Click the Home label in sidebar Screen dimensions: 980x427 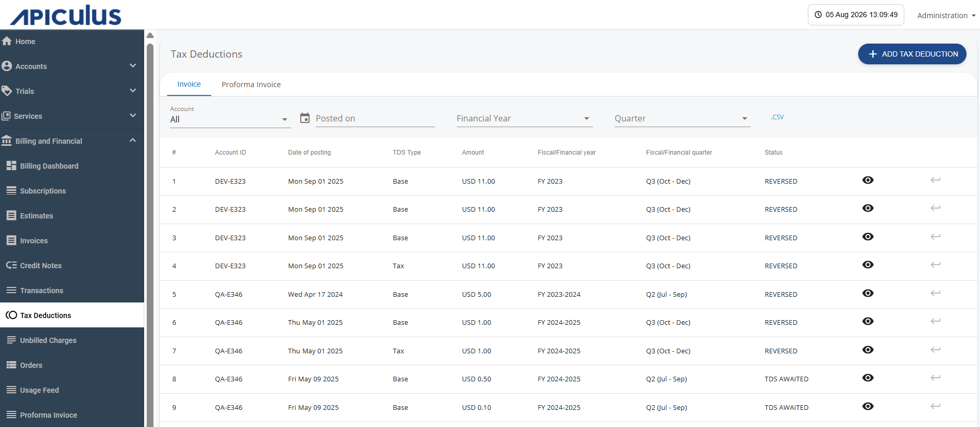pyautogui.click(x=25, y=42)
